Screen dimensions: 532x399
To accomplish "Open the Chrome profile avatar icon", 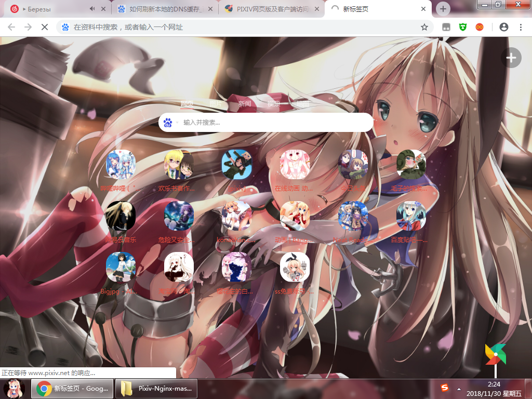I will 504,27.
